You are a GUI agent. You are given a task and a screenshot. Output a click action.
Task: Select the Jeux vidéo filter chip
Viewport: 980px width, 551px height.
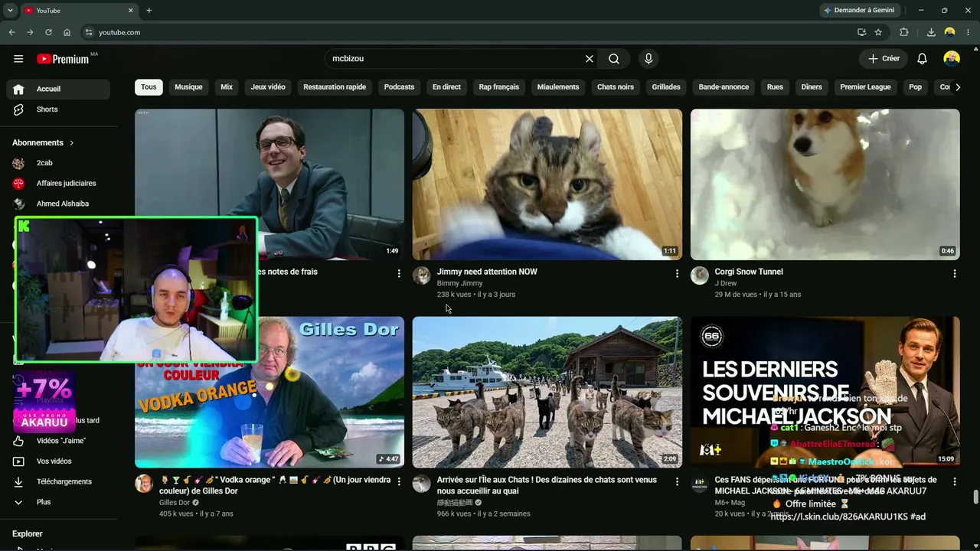pos(268,87)
